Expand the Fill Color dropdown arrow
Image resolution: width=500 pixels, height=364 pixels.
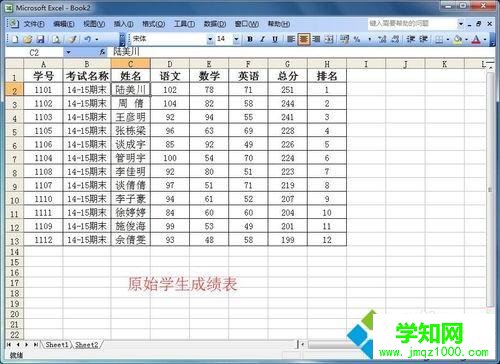[466, 39]
